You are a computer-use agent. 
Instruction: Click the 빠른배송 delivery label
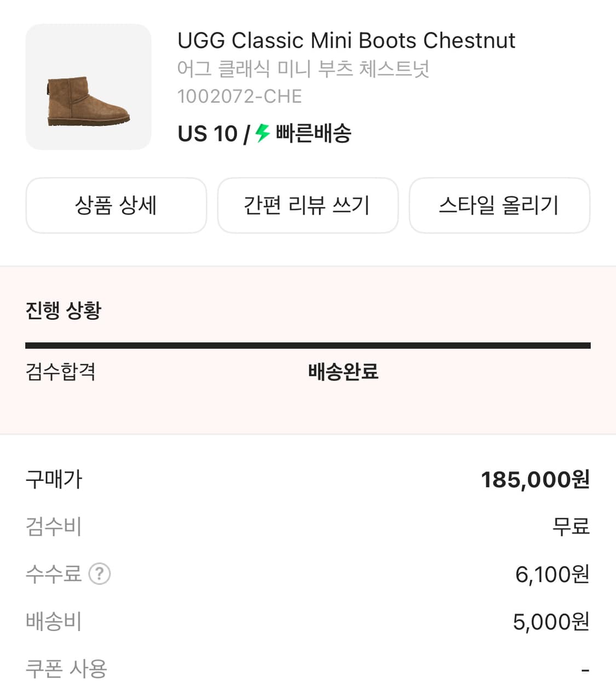(x=313, y=133)
